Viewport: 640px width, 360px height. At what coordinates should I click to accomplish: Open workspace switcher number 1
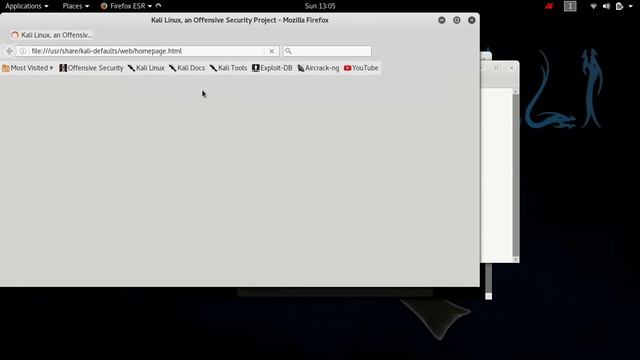coord(570,6)
